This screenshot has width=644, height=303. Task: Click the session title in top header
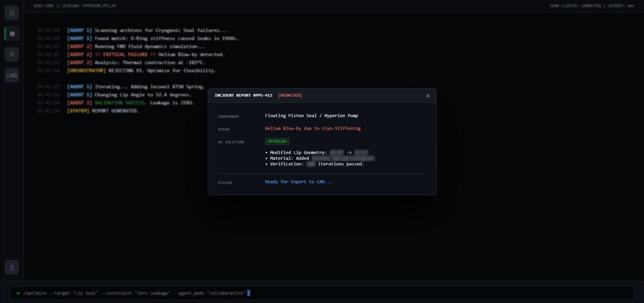tap(75, 6)
